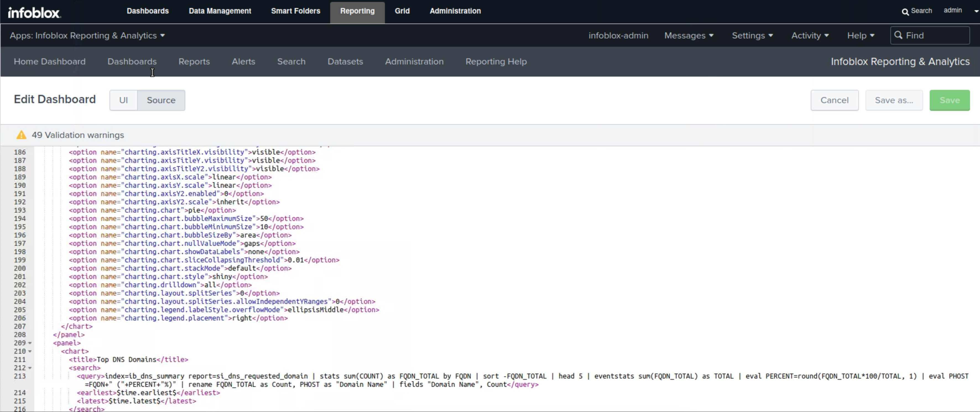The width and height of the screenshot is (980, 412).
Task: Open the Messages dropdown menu
Action: (689, 35)
